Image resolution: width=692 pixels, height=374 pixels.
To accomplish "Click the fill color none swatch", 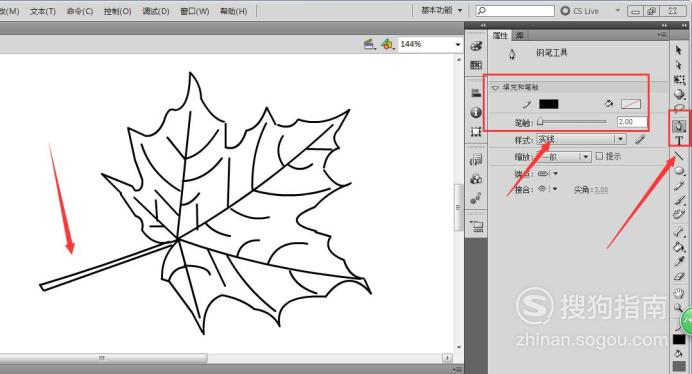I will click(631, 104).
